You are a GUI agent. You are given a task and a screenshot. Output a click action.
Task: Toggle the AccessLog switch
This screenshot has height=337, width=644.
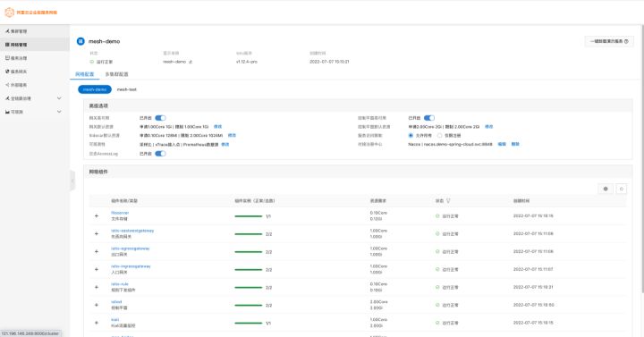click(160, 154)
